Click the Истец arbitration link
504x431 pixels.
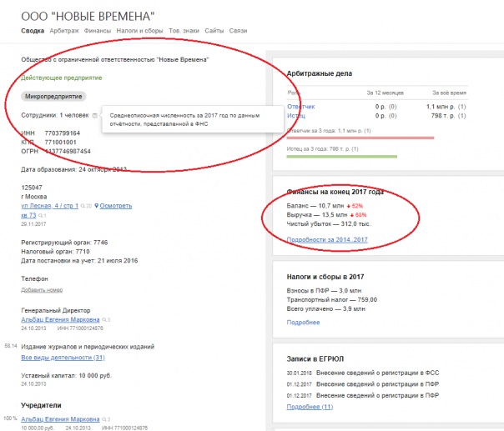tap(296, 117)
